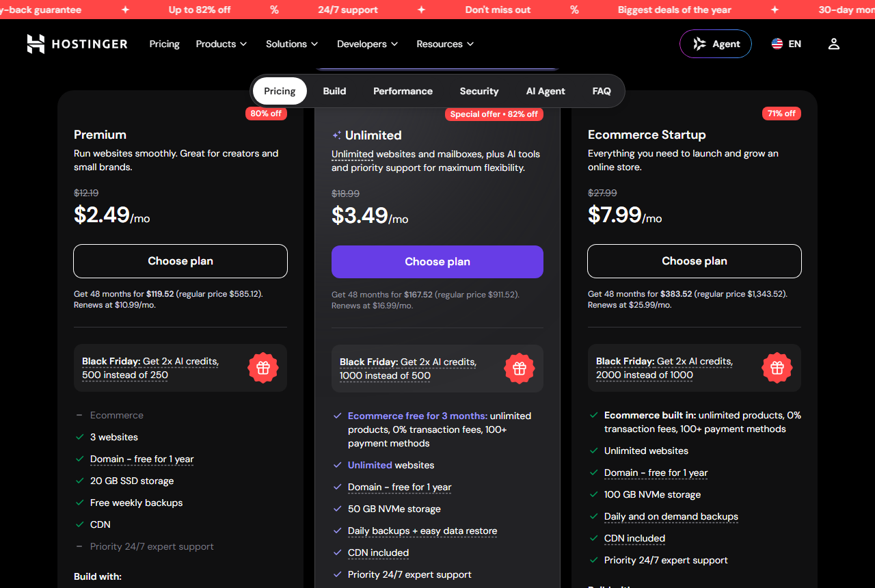Click '50 GB NVMe storage' feature
Viewport: 875px width, 588px height.
click(x=394, y=509)
